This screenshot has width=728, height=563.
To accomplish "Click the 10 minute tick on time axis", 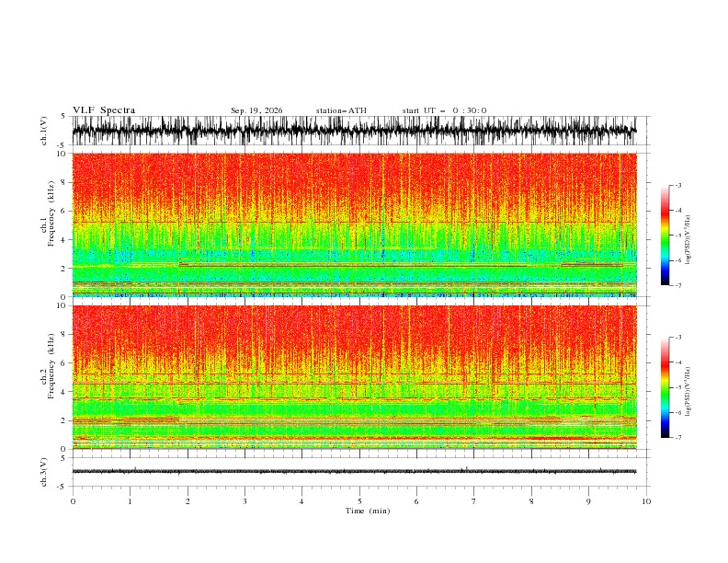I will click(x=646, y=501).
